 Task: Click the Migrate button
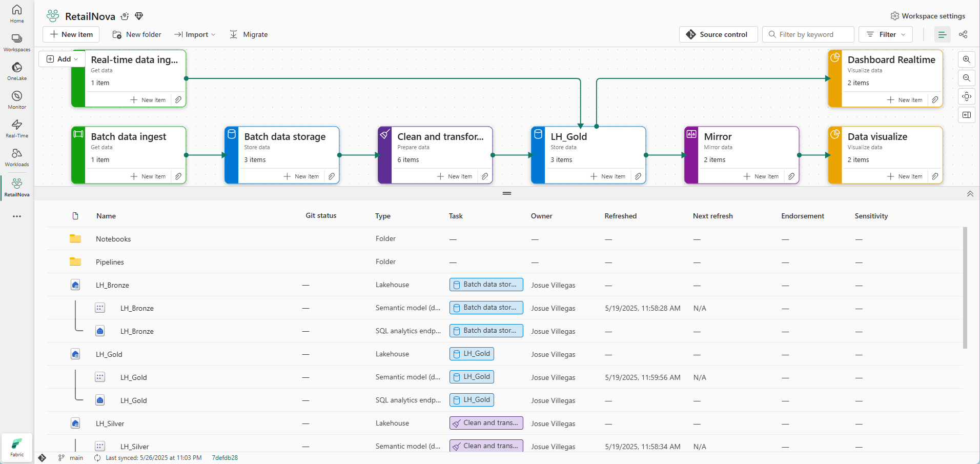(x=249, y=34)
